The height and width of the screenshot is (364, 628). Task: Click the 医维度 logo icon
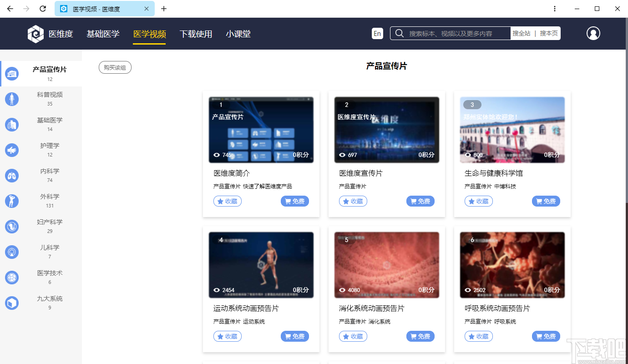(x=35, y=33)
